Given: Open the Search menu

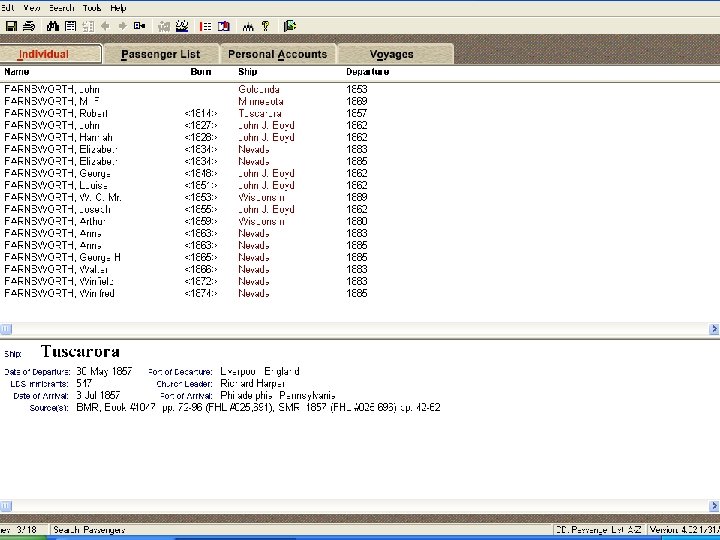Looking at the screenshot, I should [x=62, y=7].
